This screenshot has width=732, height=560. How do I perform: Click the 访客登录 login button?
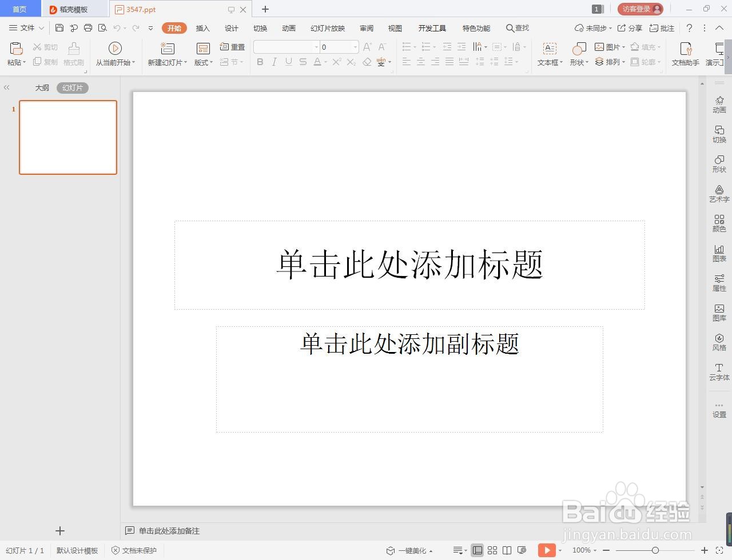tap(640, 9)
